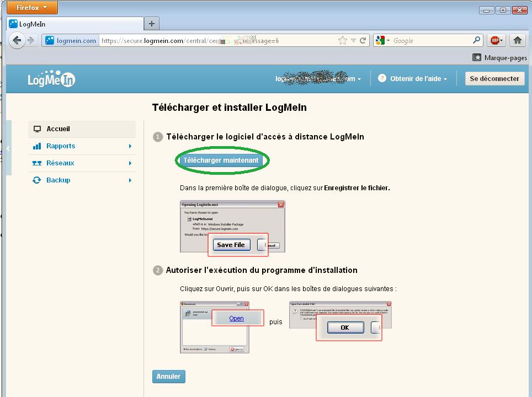Viewport: 532px width, 397px height.
Task: Open Backup in the sidebar
Action: point(82,180)
